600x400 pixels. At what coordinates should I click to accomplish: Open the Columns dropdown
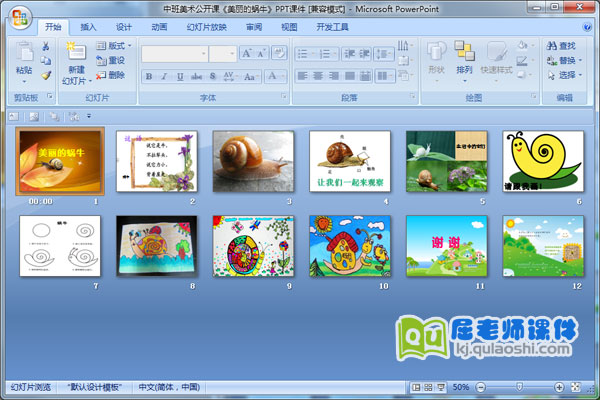click(385, 76)
